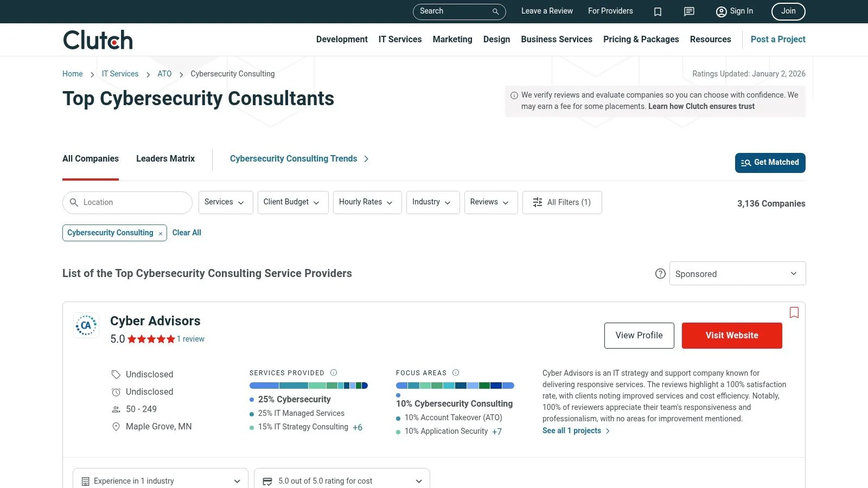This screenshot has height=488, width=868.
Task: Open the messages icon in the top bar
Action: [688, 11]
